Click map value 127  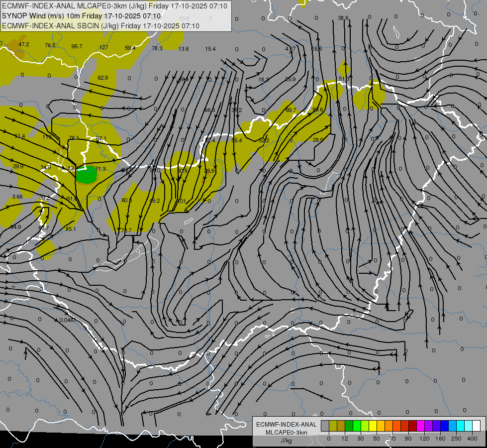[103, 47]
